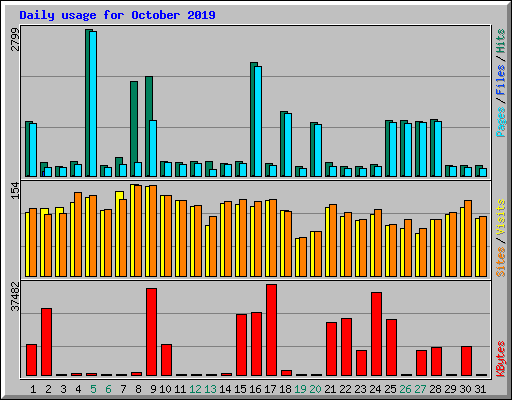
Task: Click day 3 on the x-axis
Action: (x=63, y=389)
